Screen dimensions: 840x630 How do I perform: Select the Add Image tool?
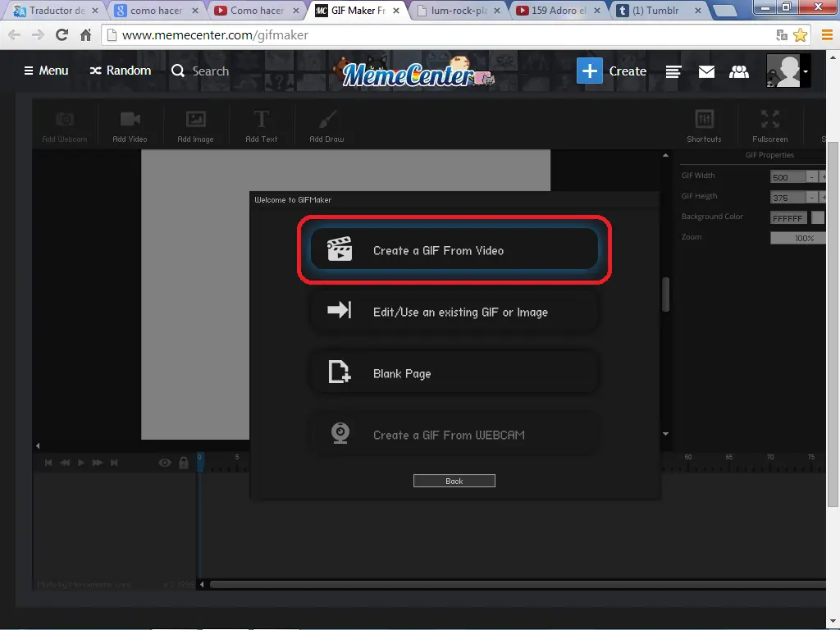tap(195, 126)
